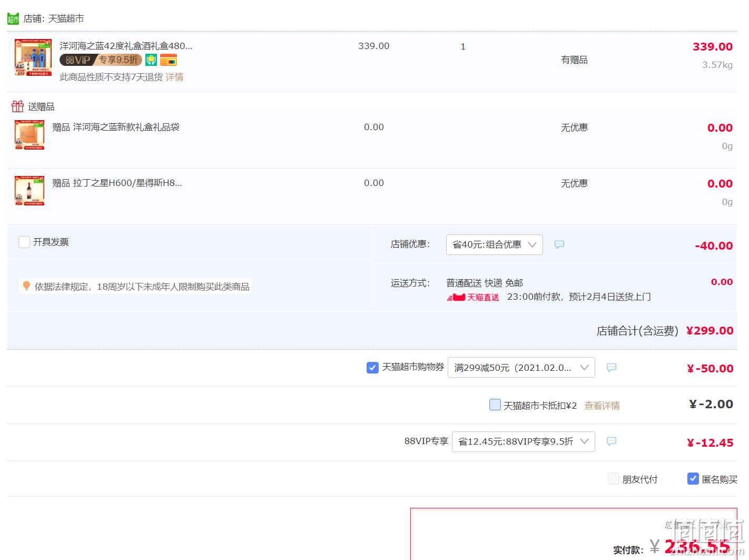Open the message bubble next to 店铺优惠 dropdown
749x560 pixels.
(x=559, y=244)
